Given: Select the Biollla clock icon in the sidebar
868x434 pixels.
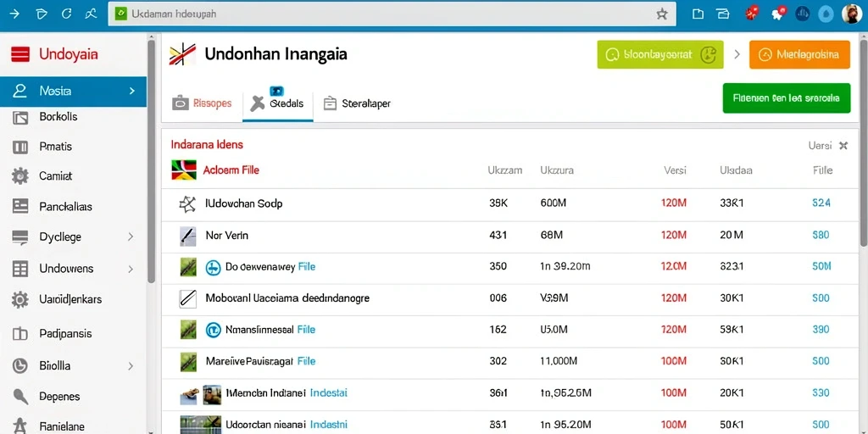Looking at the screenshot, I should click(x=20, y=365).
